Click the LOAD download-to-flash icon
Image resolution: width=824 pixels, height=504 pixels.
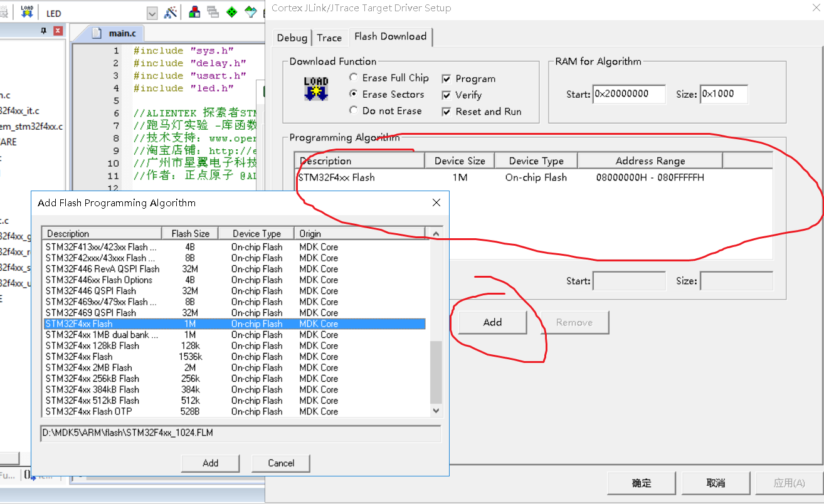point(26,11)
